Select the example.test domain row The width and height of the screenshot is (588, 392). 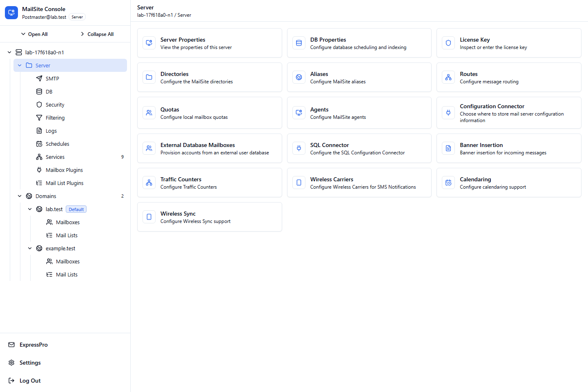click(x=75, y=248)
